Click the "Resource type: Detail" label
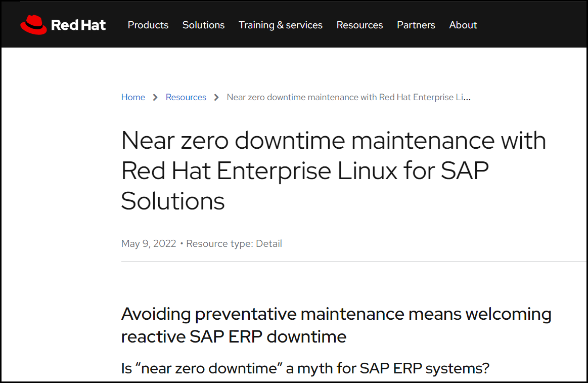Image resolution: width=588 pixels, height=383 pixels. (234, 243)
